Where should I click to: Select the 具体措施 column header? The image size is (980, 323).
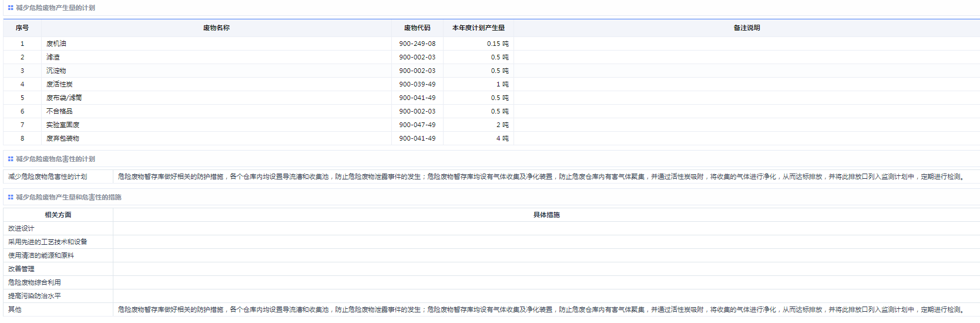pyautogui.click(x=546, y=215)
